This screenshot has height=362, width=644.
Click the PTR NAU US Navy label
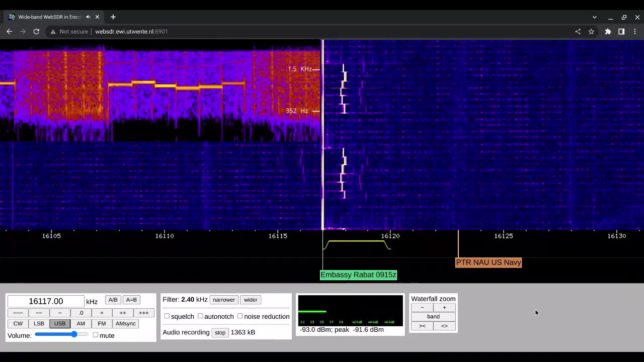click(488, 262)
